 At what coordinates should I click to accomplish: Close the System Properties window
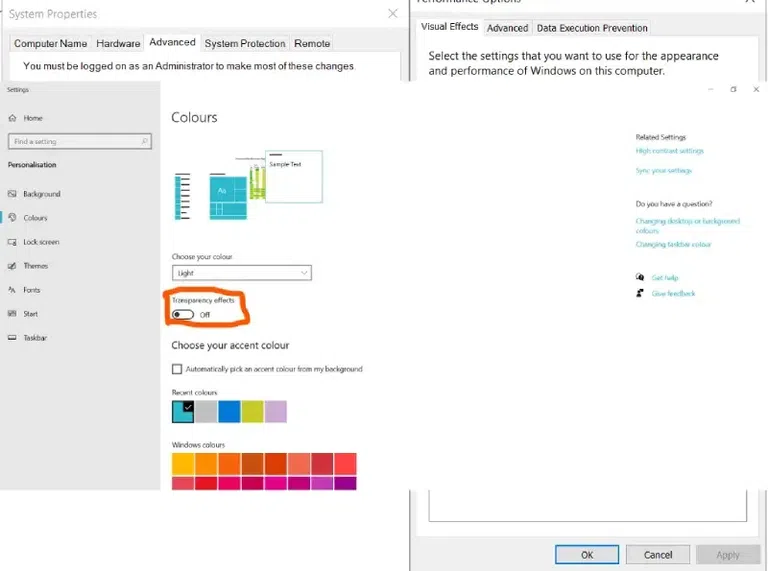coord(393,14)
